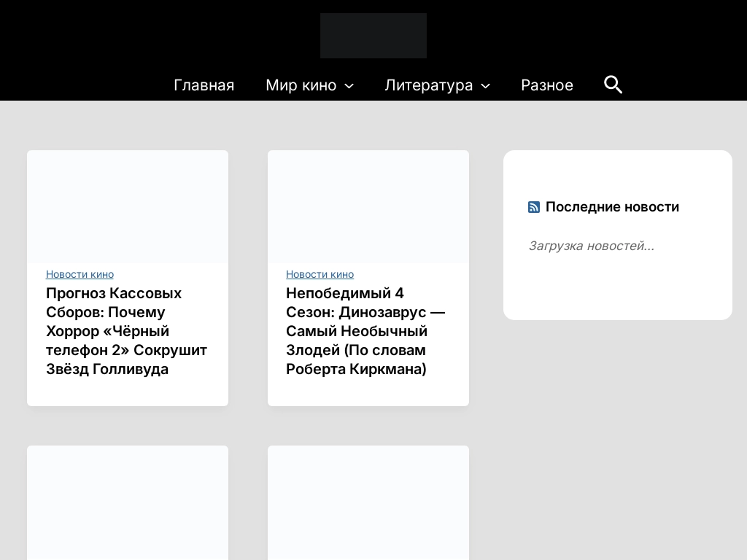The image size is (747, 560).
Task: Open the Непобедимый 4 Сезон article title
Action: pos(365,331)
